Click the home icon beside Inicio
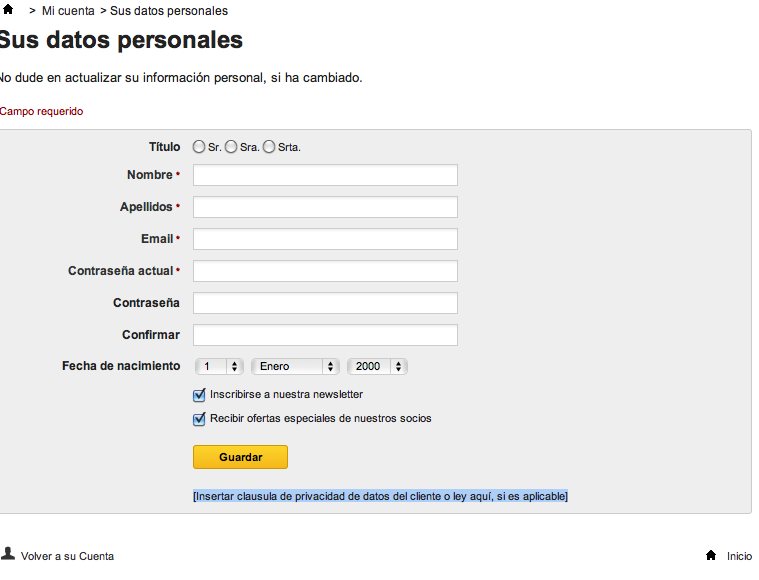The image size is (759, 580). pos(711,554)
